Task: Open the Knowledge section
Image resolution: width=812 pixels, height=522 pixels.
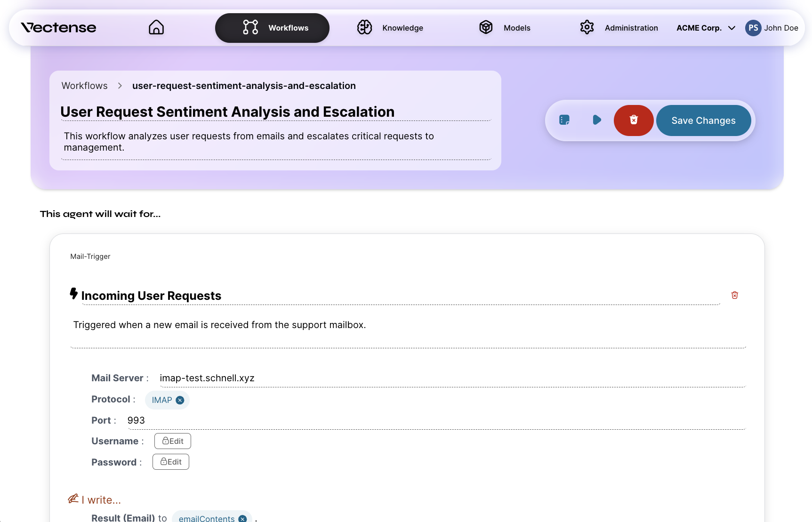Action: 390,28
